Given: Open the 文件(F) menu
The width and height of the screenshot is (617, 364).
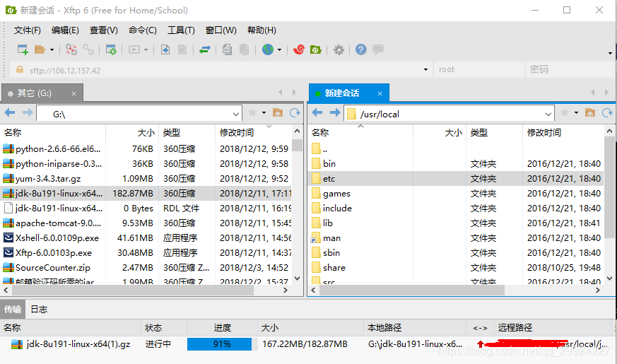Looking at the screenshot, I should (27, 30).
